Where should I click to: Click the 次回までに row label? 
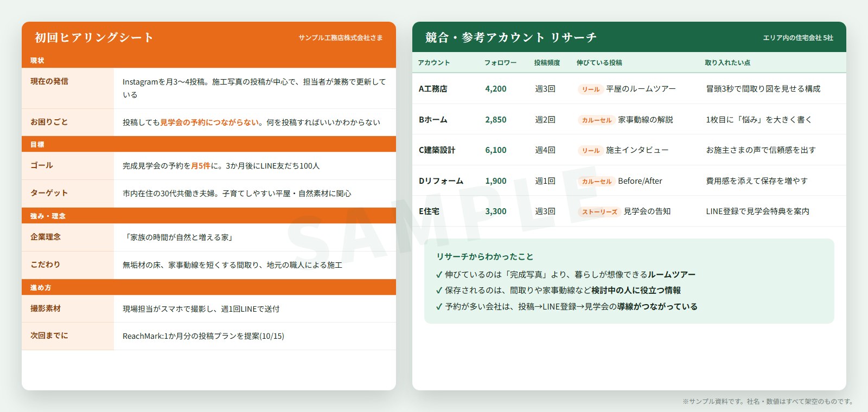tap(49, 336)
